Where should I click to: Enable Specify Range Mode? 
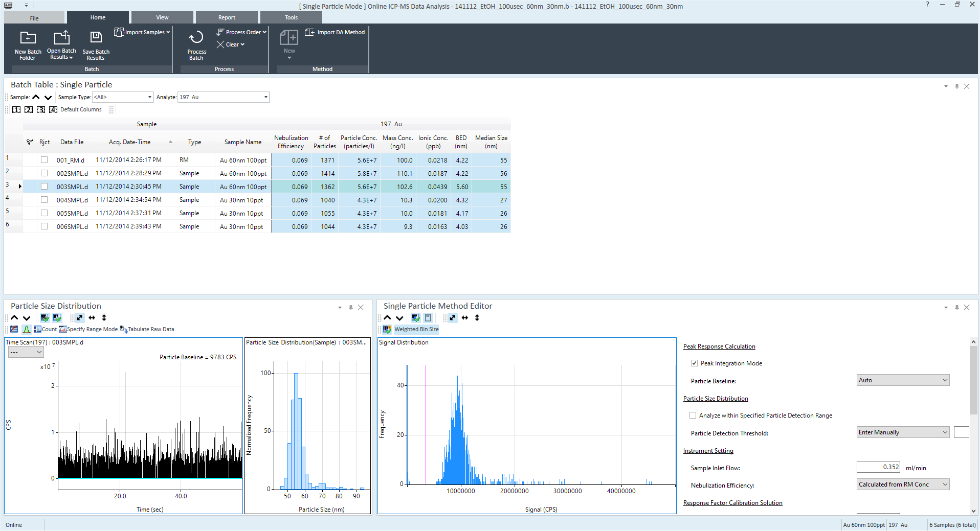tap(88, 330)
